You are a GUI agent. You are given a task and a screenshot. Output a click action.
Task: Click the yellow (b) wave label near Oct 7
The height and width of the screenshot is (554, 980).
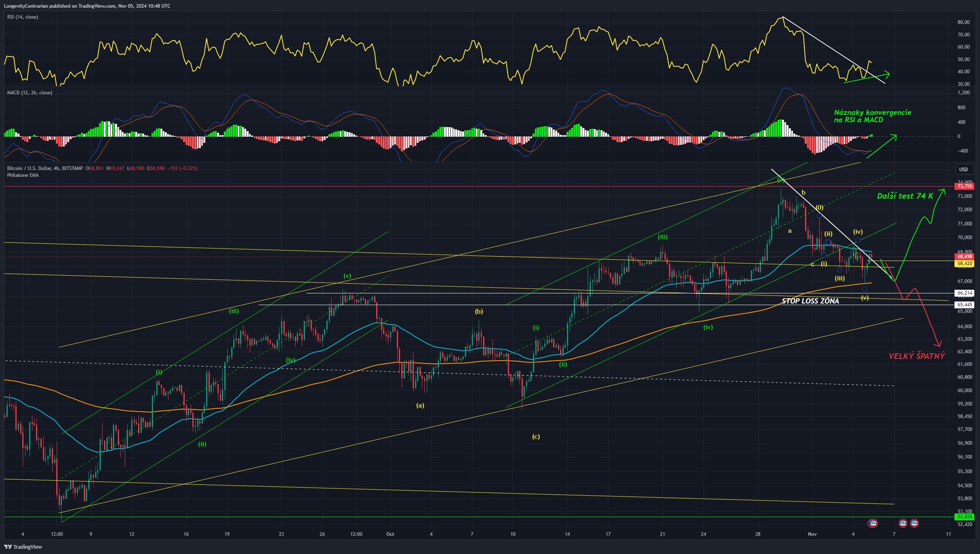(479, 312)
